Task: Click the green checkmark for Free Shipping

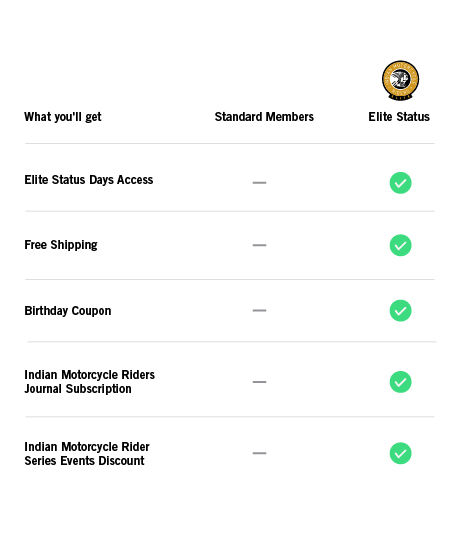Action: point(400,245)
